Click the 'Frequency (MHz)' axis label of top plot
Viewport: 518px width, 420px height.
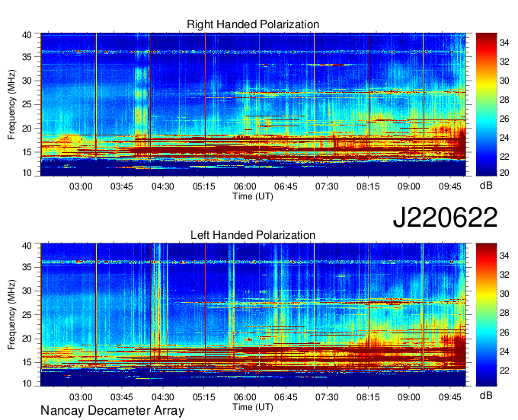[x=11, y=104]
